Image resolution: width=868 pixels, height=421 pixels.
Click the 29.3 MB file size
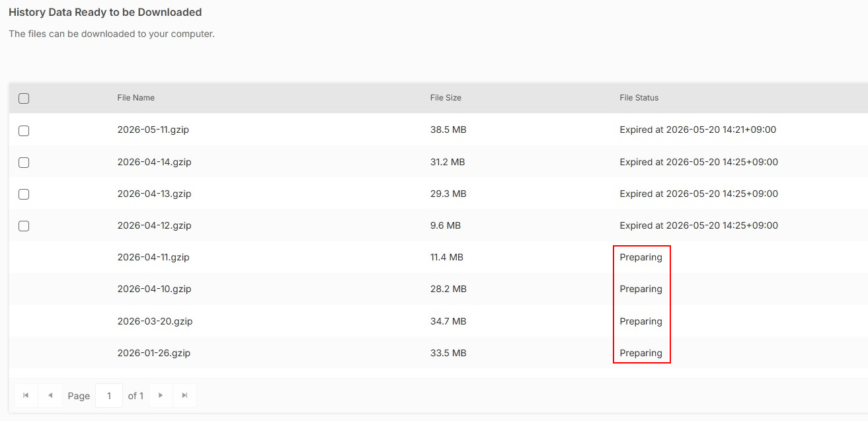(448, 194)
